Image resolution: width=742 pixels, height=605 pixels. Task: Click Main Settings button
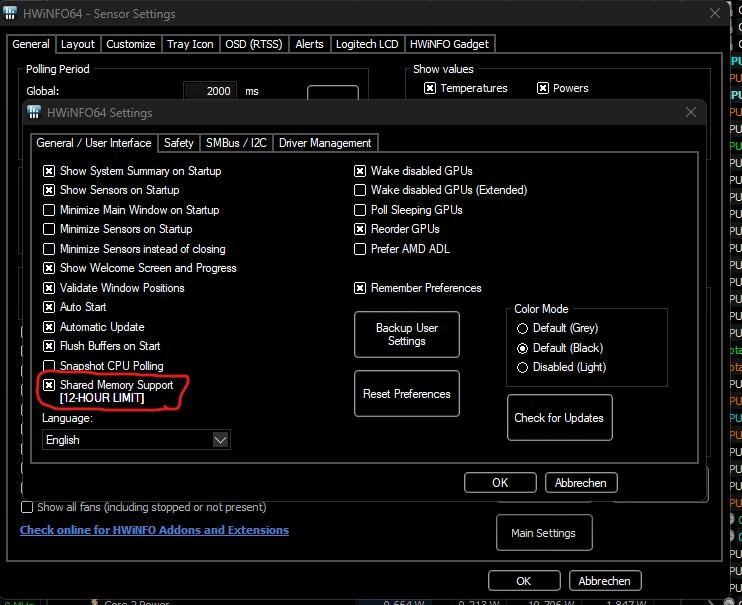click(544, 533)
